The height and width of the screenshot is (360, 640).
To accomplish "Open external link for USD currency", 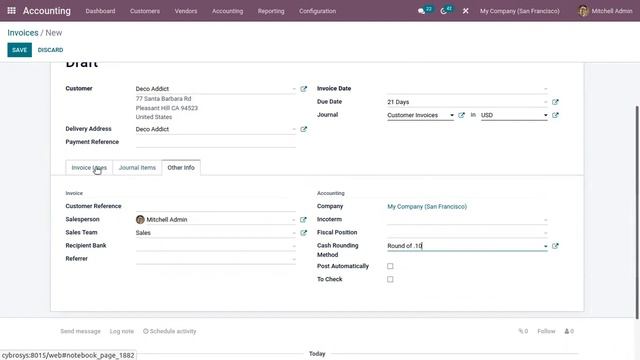I will click(555, 115).
